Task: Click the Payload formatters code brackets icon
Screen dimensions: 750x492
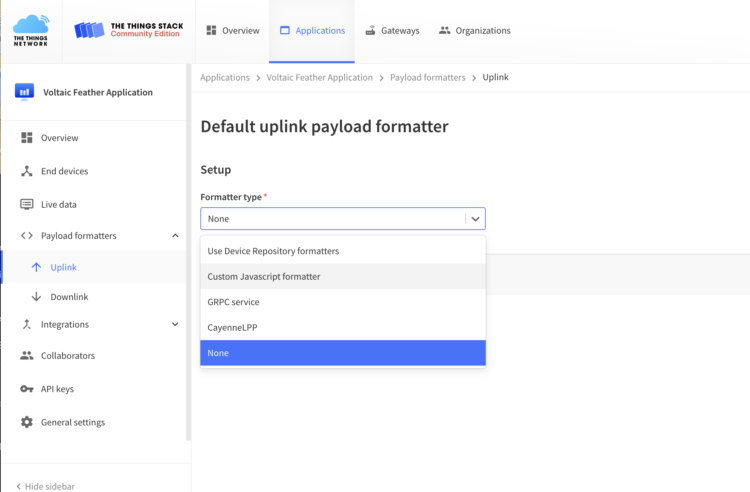Action: [x=27, y=235]
